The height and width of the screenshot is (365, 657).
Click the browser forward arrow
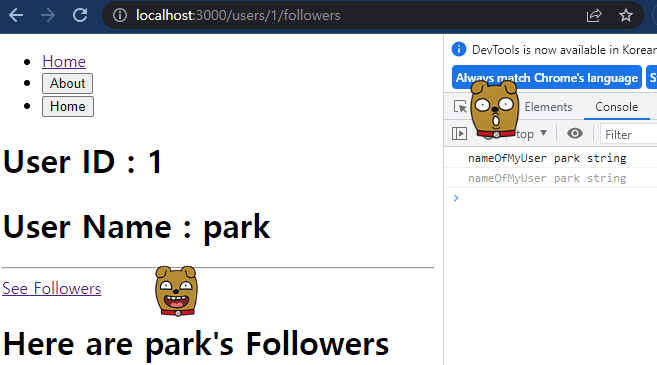coord(48,16)
